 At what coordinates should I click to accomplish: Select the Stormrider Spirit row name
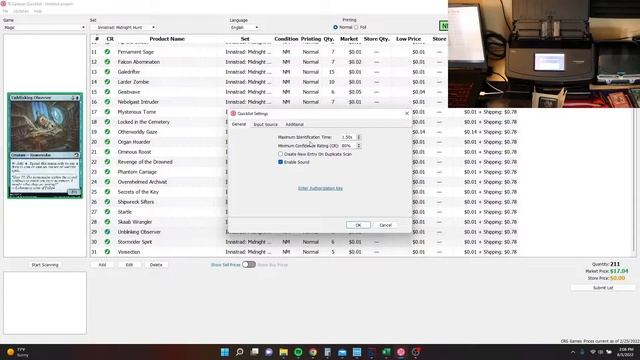tap(135, 242)
